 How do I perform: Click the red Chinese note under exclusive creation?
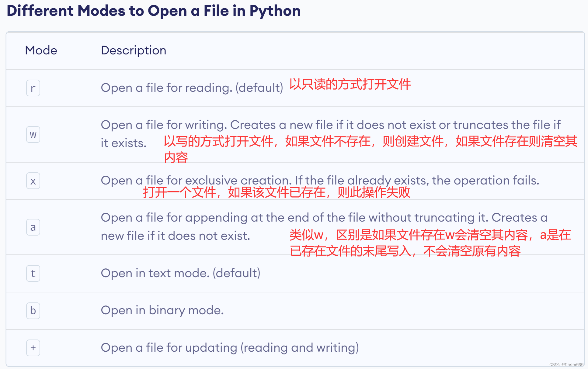pyautogui.click(x=277, y=192)
